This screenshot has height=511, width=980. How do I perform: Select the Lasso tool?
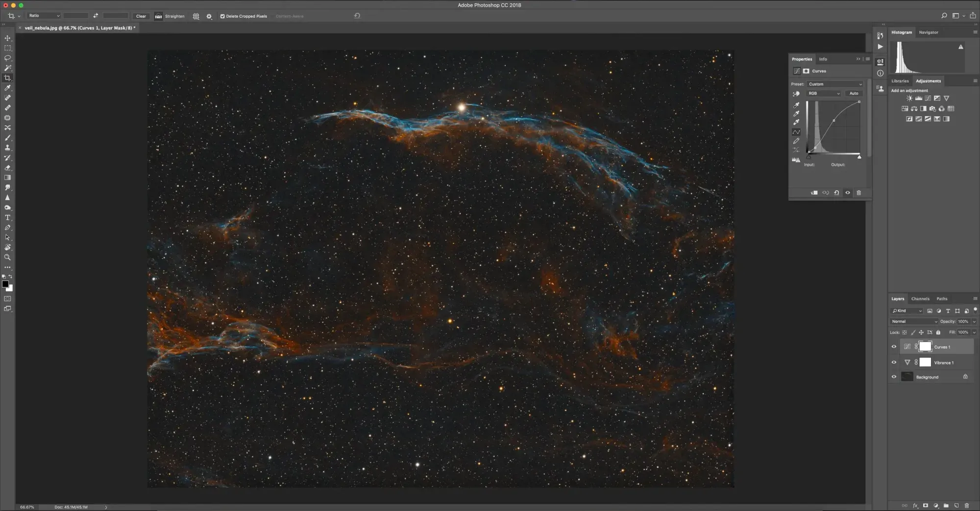coord(7,58)
